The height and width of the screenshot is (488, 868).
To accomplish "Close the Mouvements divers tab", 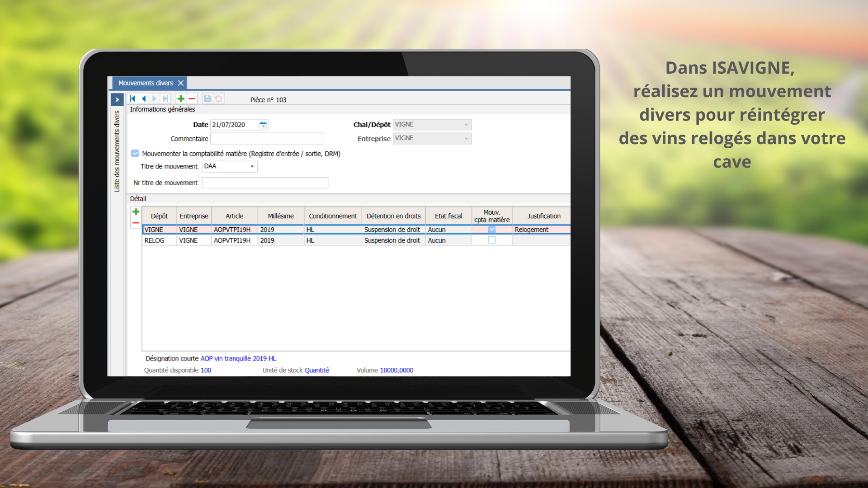I will click(181, 83).
